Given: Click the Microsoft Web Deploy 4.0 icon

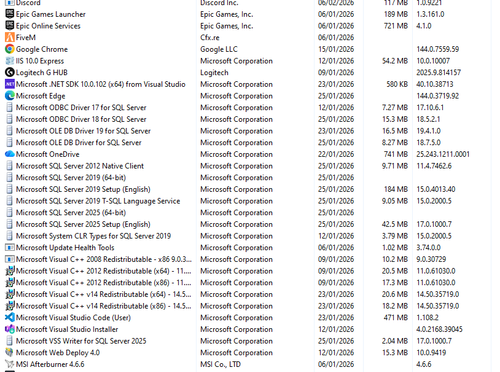Looking at the screenshot, I should (10, 352).
